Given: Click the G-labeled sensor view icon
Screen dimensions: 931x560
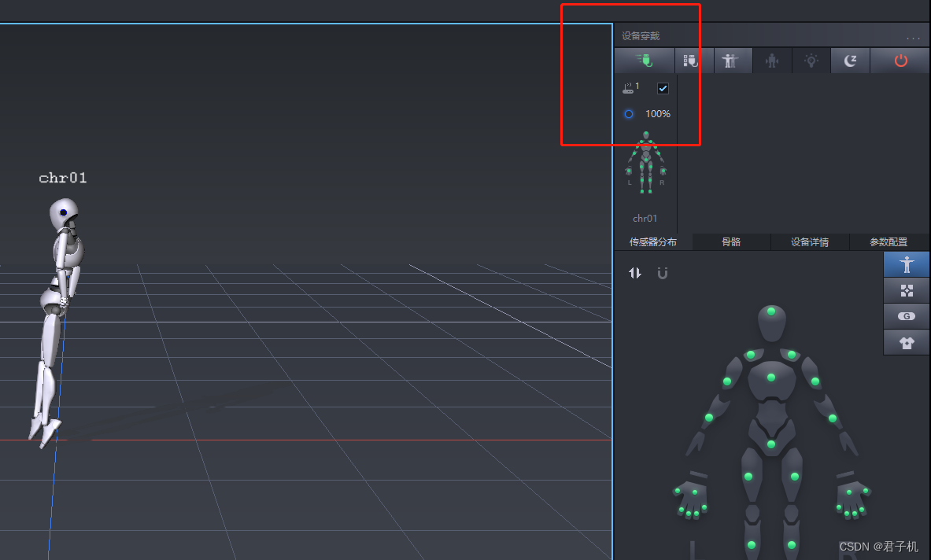Looking at the screenshot, I should pos(906,316).
